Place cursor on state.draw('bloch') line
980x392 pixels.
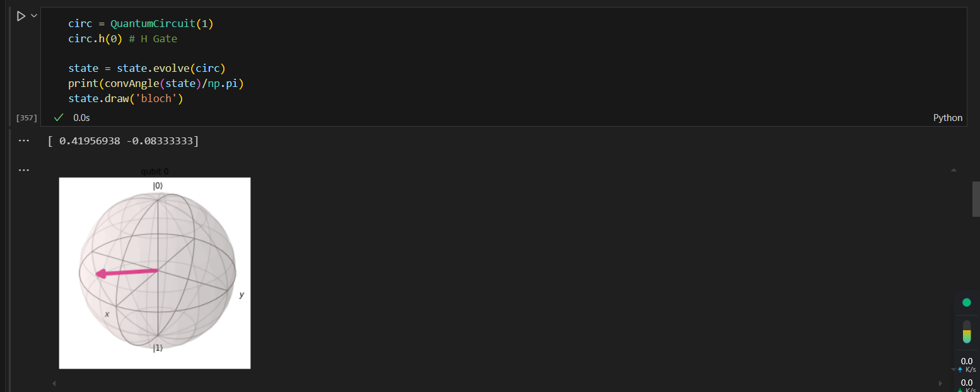pos(125,99)
